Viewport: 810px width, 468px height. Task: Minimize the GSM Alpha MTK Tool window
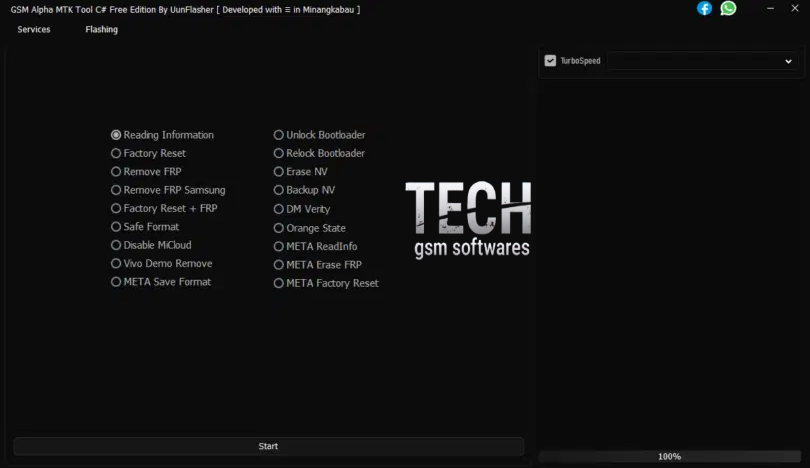click(x=770, y=8)
